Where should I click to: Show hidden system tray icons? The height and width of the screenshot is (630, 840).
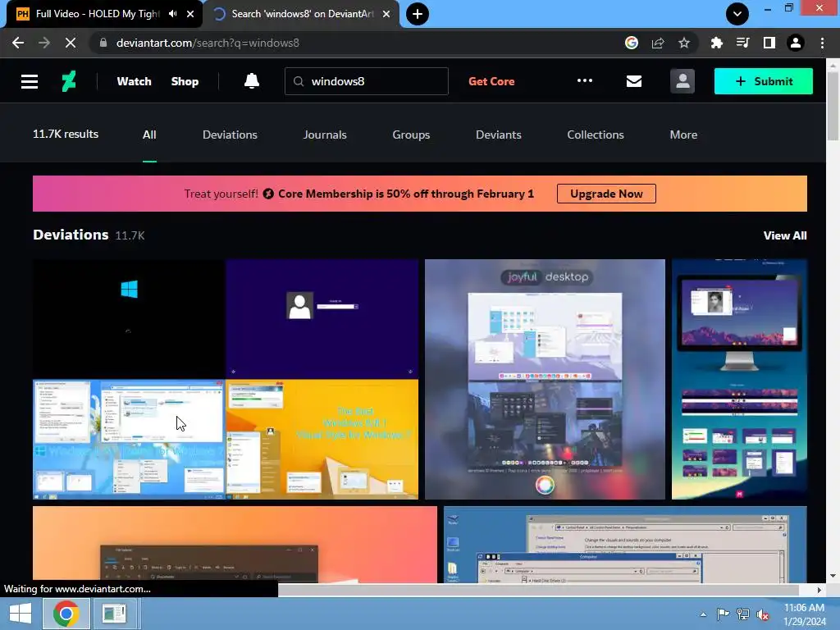click(x=703, y=614)
